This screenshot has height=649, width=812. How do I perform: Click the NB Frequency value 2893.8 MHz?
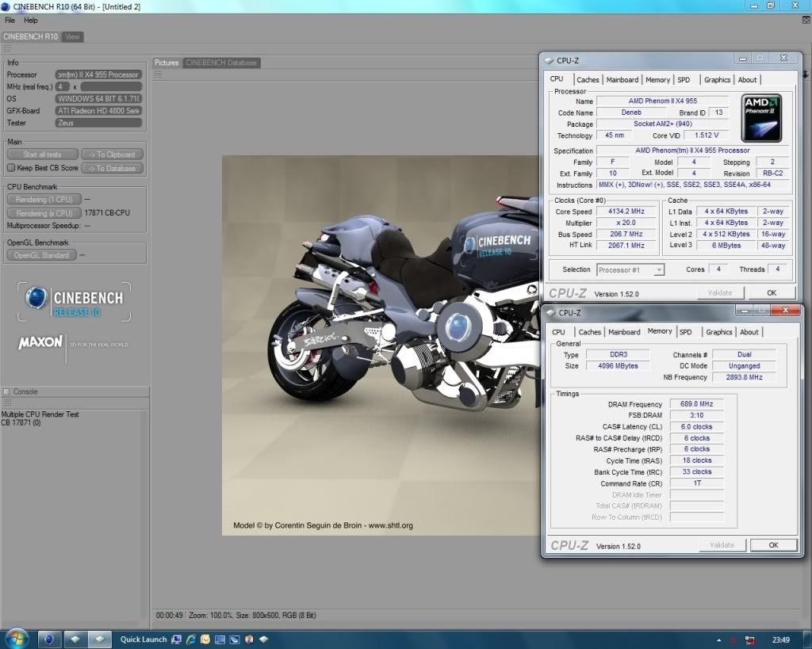point(744,377)
